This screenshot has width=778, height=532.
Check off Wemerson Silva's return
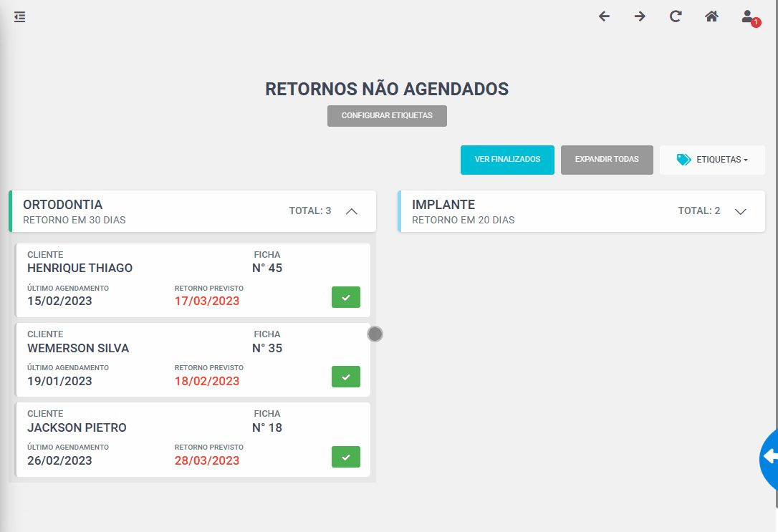point(346,377)
